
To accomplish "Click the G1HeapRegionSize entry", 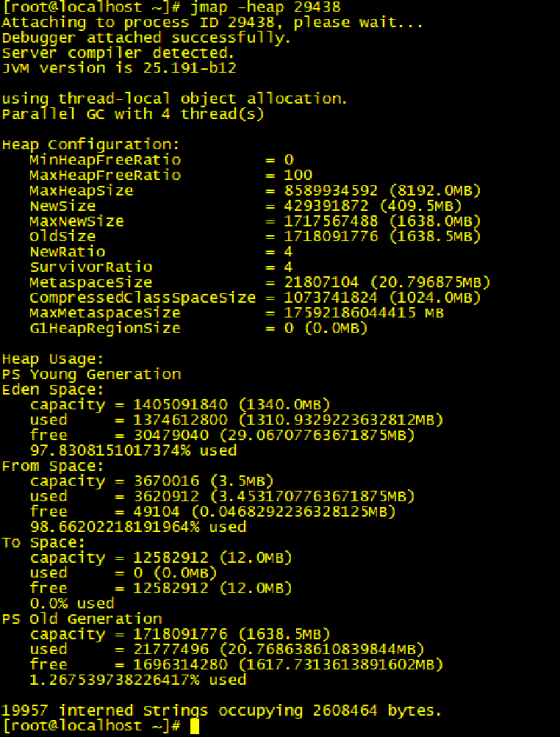I will click(198, 328).
